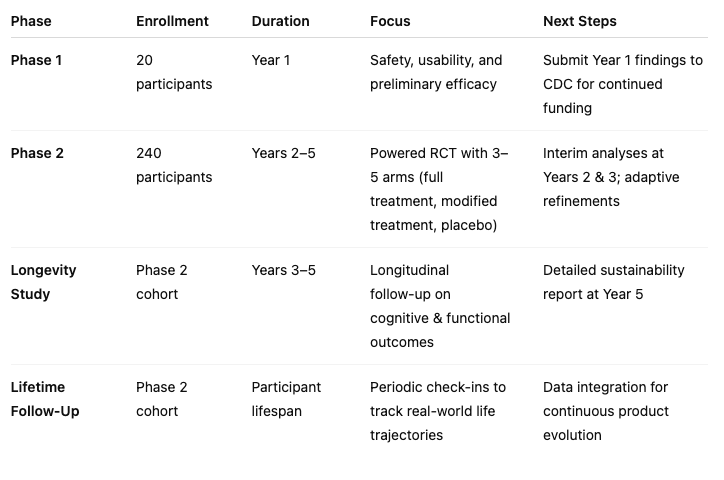Click Data integration for continuous product evolution

pos(606,411)
